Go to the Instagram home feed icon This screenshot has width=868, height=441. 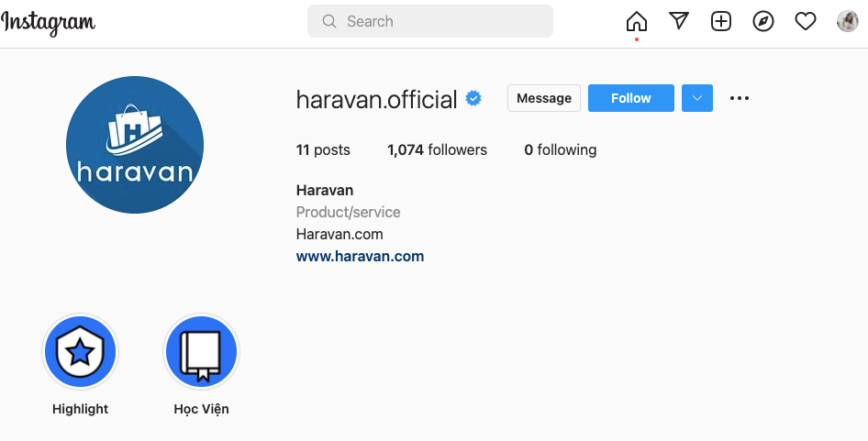click(x=637, y=21)
